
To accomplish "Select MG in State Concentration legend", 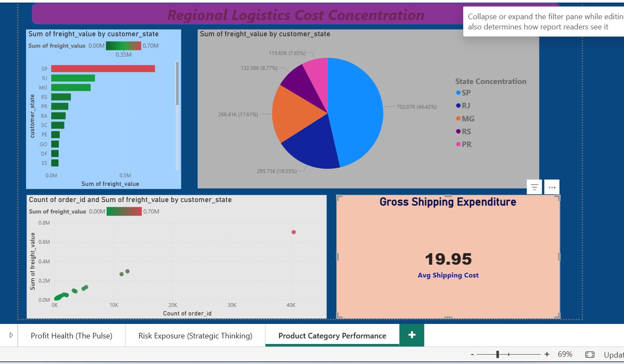I will (x=468, y=119).
